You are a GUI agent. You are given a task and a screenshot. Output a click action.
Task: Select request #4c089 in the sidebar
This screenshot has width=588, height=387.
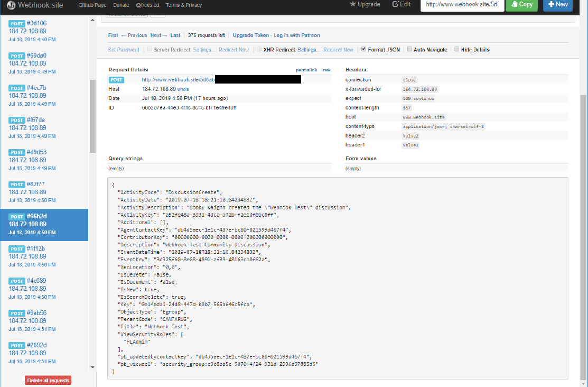(44, 289)
